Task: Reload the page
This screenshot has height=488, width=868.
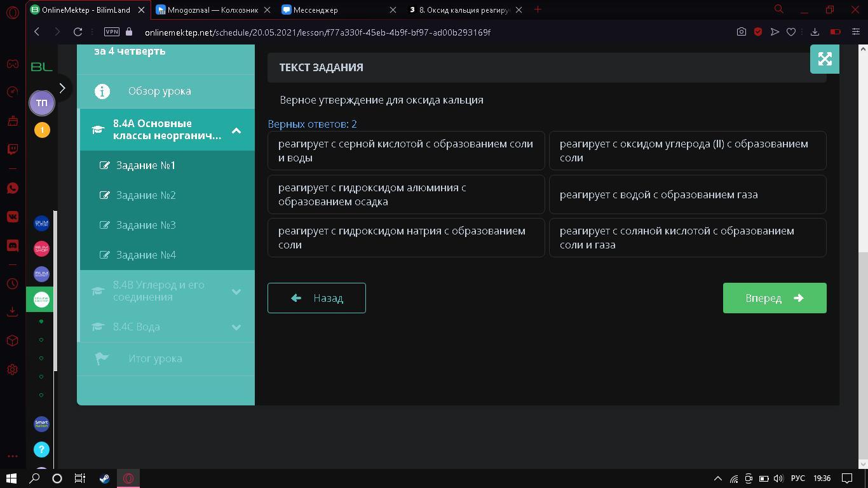Action: [78, 32]
